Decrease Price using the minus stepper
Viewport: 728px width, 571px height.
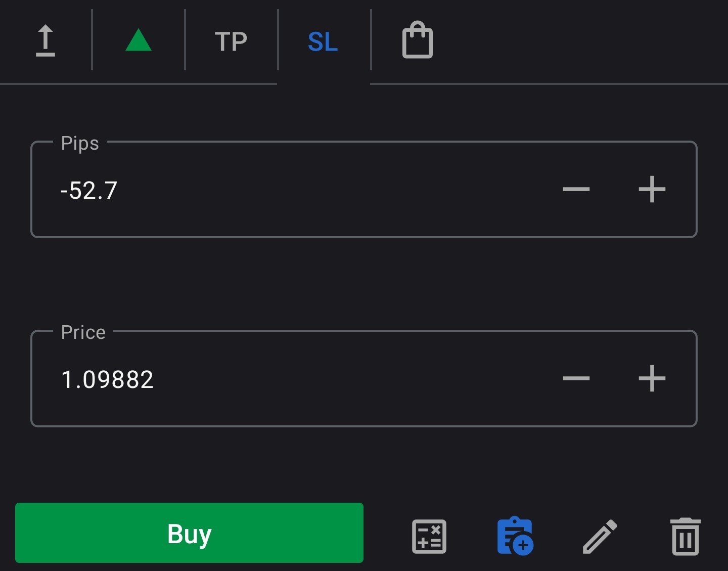(576, 378)
